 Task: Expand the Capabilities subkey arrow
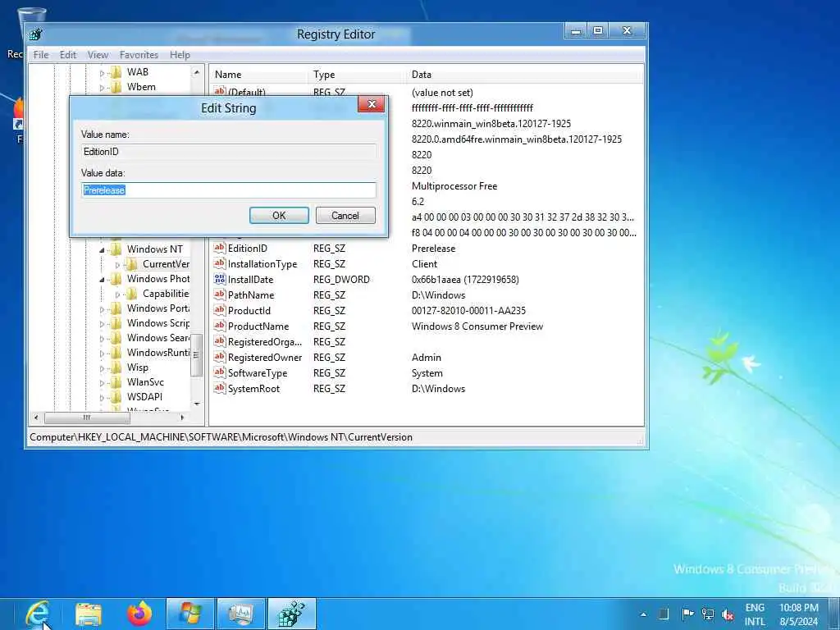click(x=117, y=294)
